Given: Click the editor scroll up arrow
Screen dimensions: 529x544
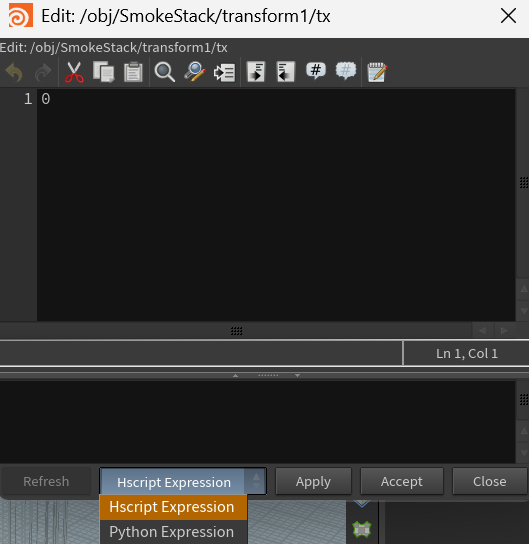Looking at the screenshot, I should pos(524,289).
